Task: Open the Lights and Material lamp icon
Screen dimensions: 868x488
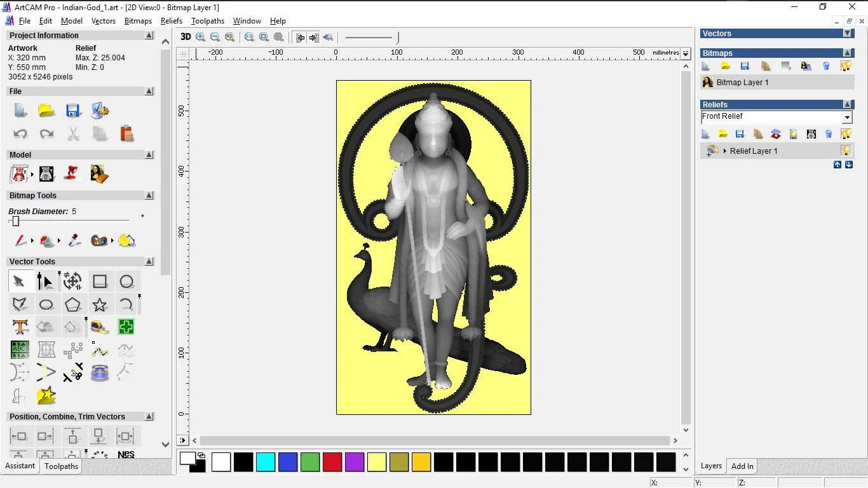Action: (71, 173)
